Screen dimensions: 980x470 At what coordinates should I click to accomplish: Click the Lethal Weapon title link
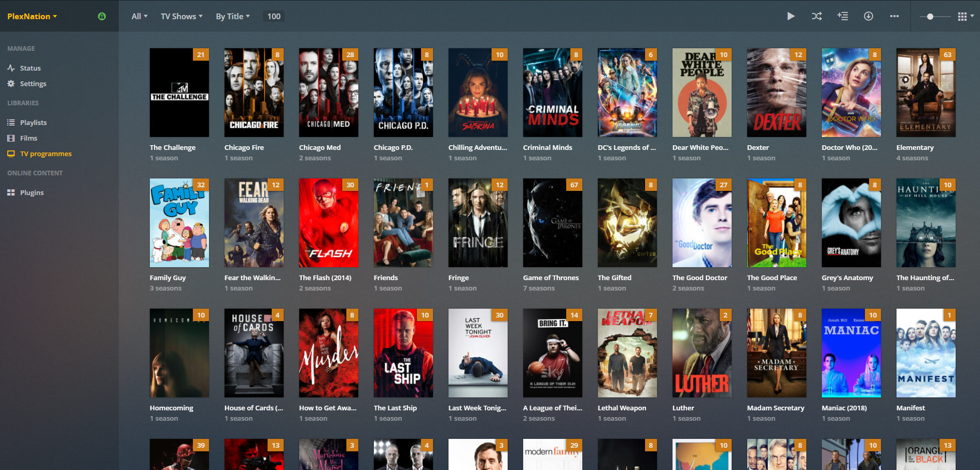[x=622, y=408]
